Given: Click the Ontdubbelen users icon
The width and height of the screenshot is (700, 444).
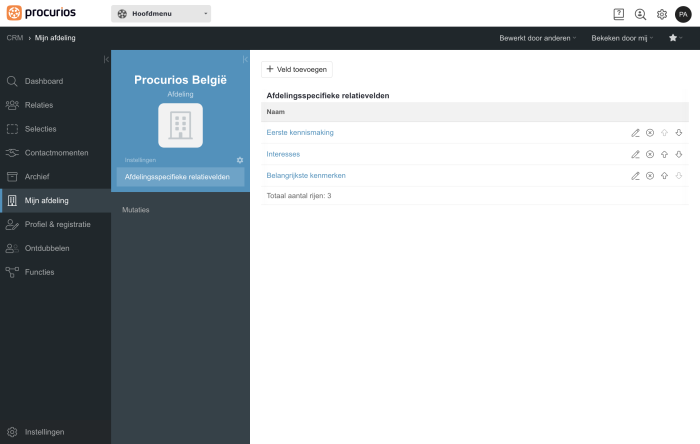Looking at the screenshot, I should [12, 248].
